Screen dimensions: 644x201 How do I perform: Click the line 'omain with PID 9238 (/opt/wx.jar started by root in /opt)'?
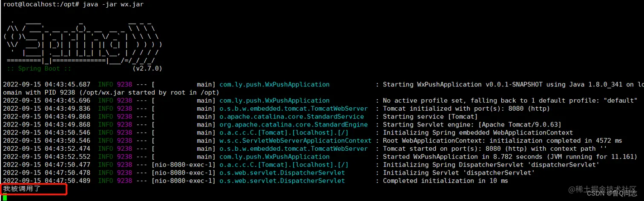click(x=111, y=92)
